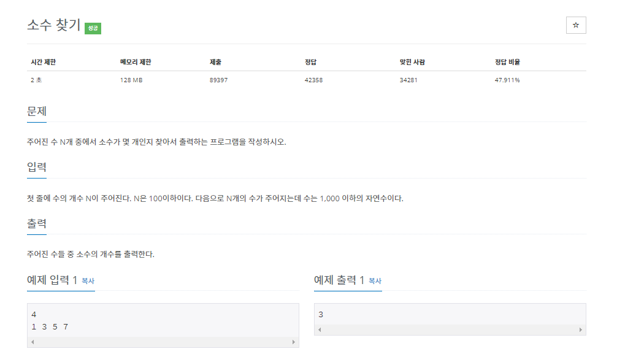Click the 입력 section heading

[x=37, y=167]
